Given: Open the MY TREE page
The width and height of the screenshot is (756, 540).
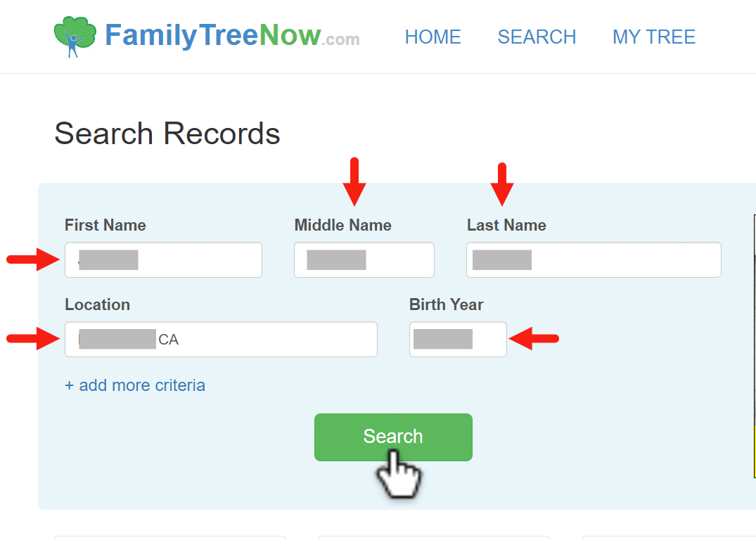Looking at the screenshot, I should (653, 37).
